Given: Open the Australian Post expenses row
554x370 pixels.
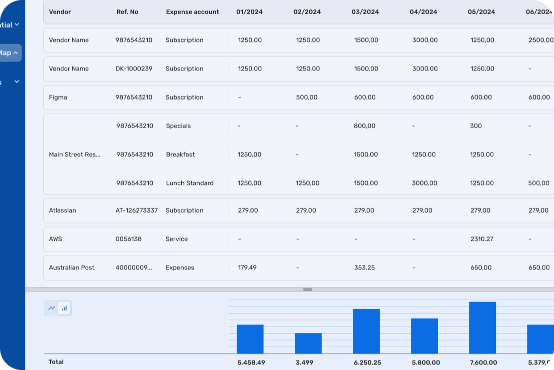Looking at the screenshot, I should tap(299, 268).
